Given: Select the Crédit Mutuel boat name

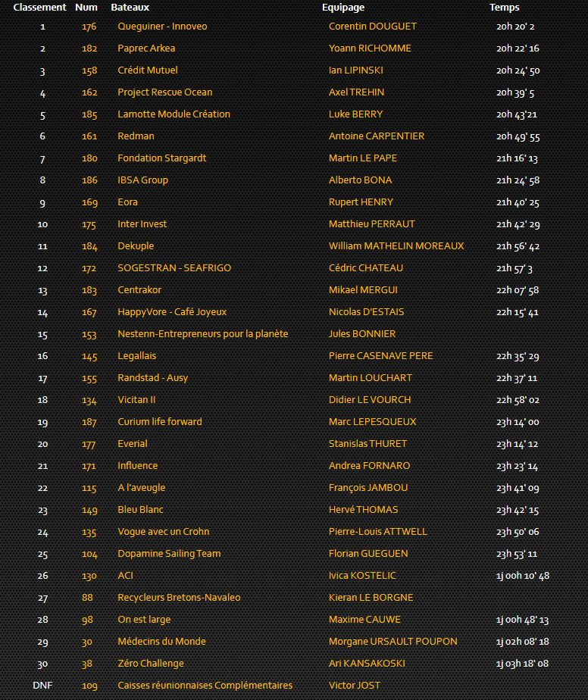Looking at the screenshot, I should 148,70.
